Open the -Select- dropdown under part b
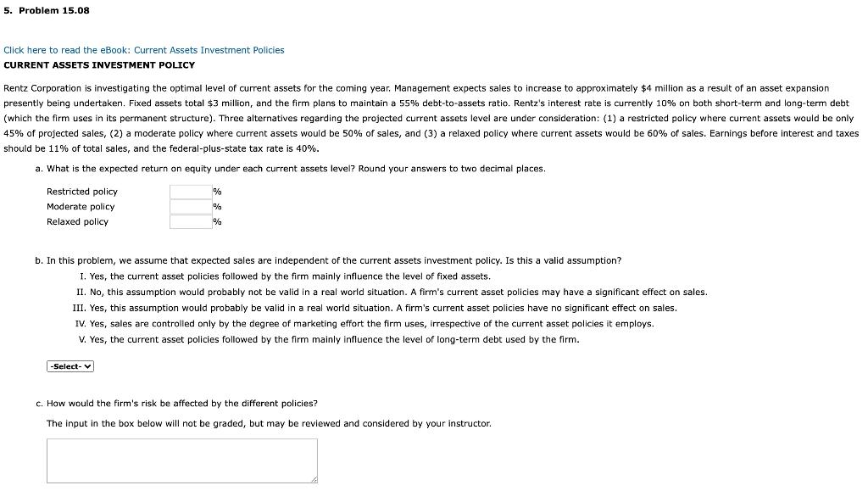This screenshot has height=502, width=868. [x=69, y=365]
